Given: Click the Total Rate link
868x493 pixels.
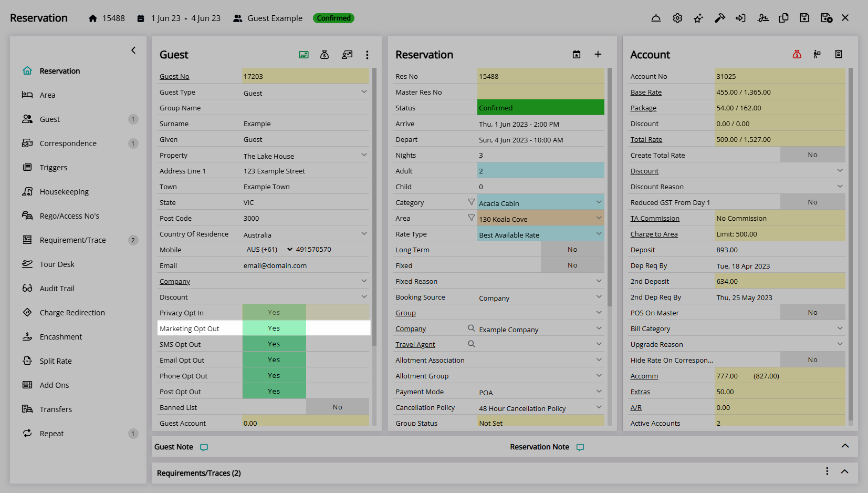Looking at the screenshot, I should (x=646, y=139).
